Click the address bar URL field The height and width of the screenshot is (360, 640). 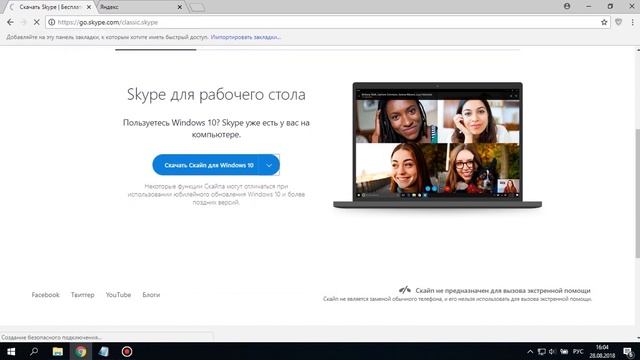coord(327,22)
